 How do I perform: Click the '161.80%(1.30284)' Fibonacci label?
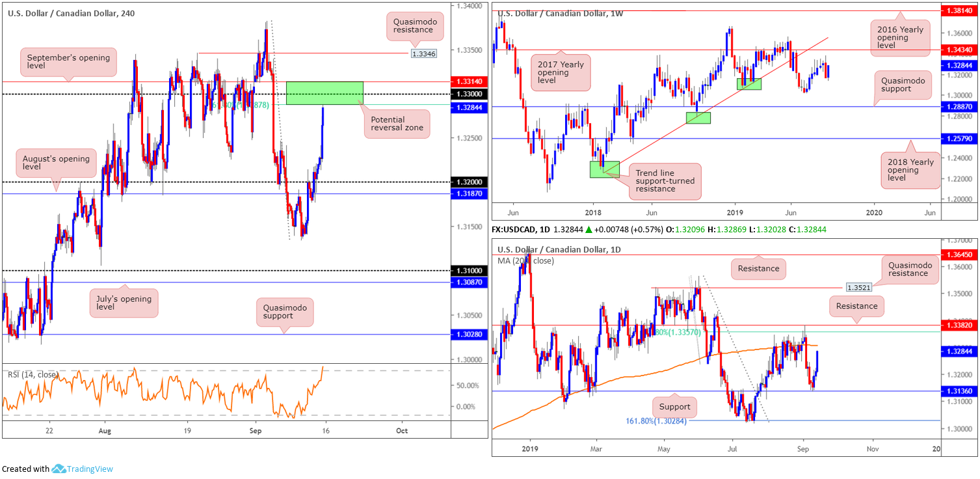coord(656,421)
